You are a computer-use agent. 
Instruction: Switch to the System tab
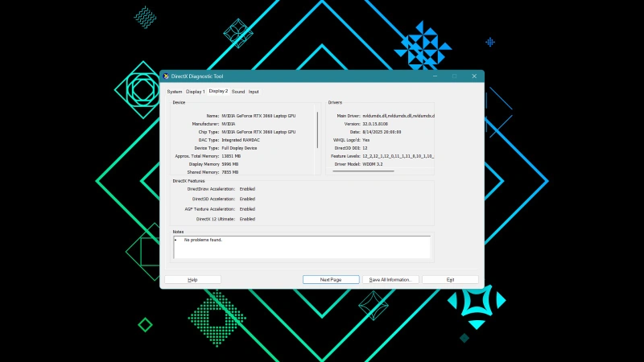175,92
